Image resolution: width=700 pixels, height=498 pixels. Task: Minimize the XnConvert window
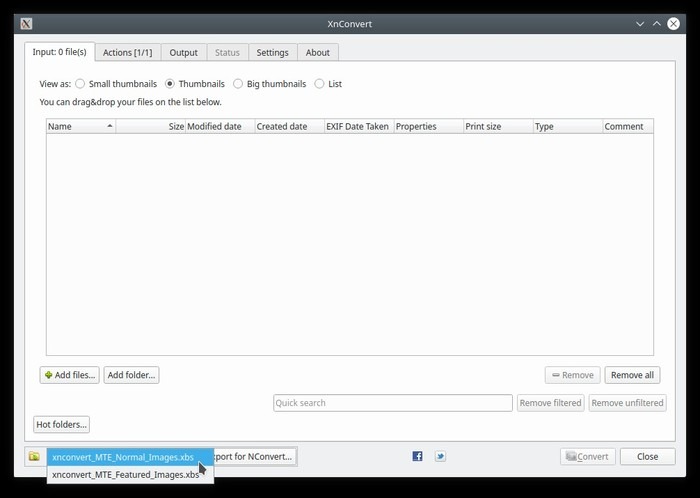(640, 24)
